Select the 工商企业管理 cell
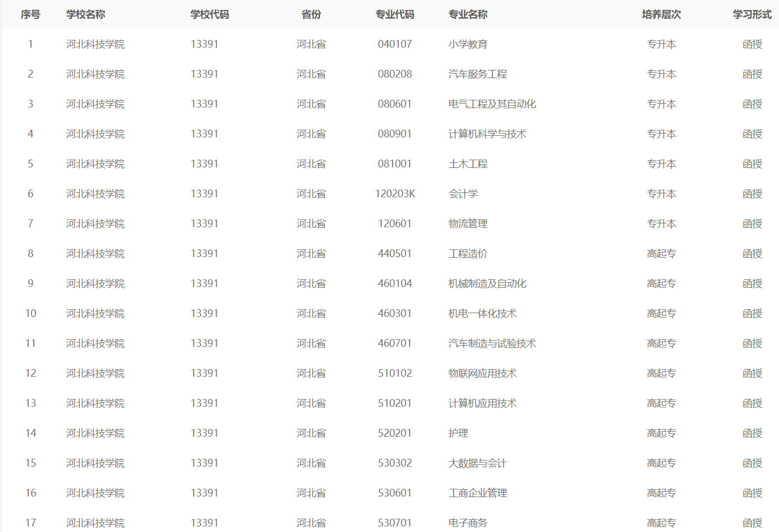The width and height of the screenshot is (779, 532). 478,493
